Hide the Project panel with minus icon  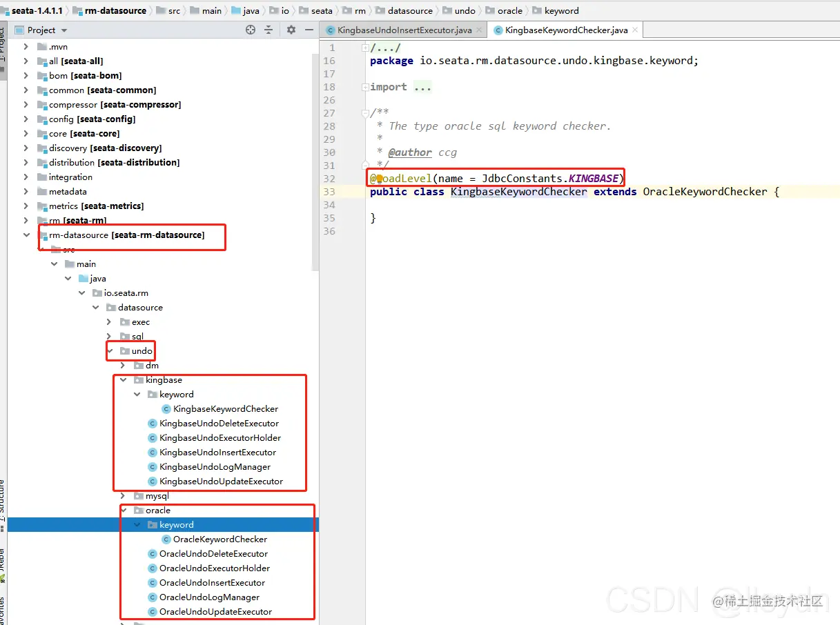tap(309, 30)
